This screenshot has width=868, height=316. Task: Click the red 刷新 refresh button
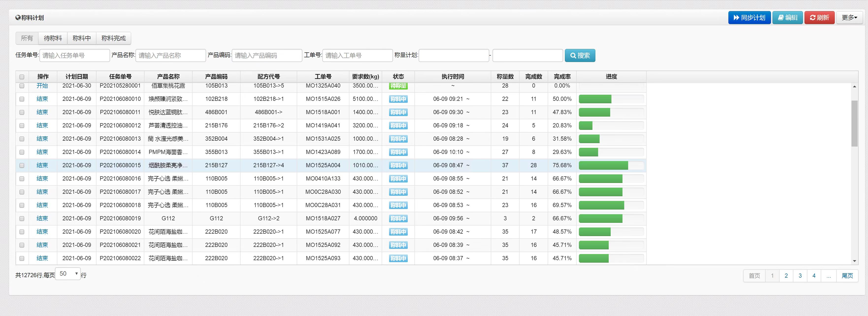pos(819,17)
